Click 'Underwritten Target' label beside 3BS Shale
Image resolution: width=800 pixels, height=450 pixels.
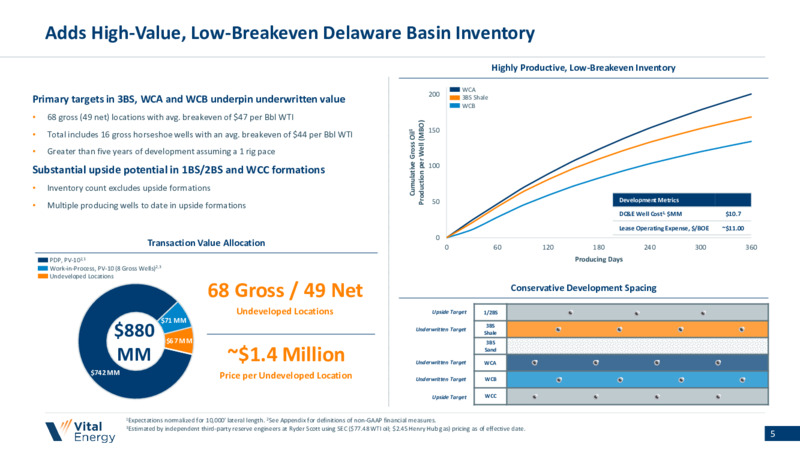(x=441, y=330)
